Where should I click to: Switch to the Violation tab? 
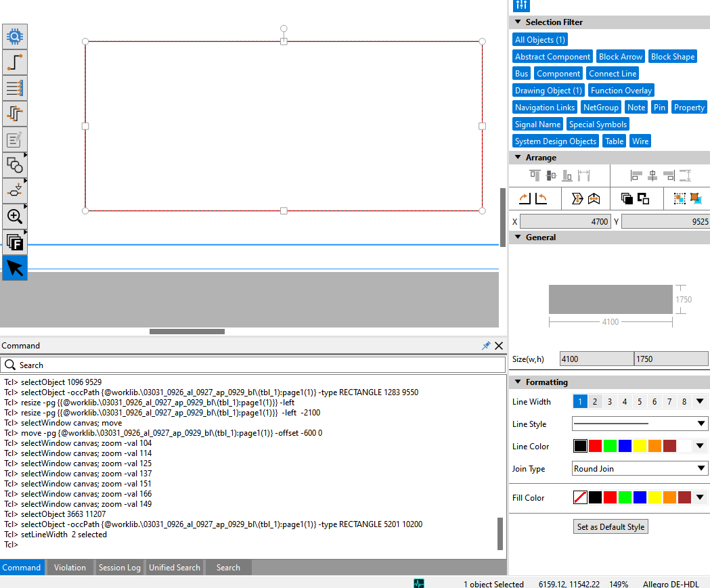click(x=70, y=568)
